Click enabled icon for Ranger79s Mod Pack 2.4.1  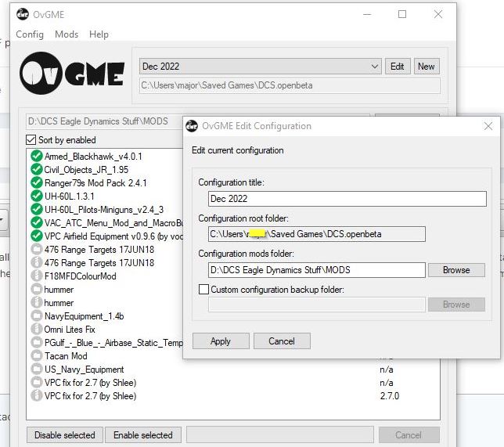(37, 182)
